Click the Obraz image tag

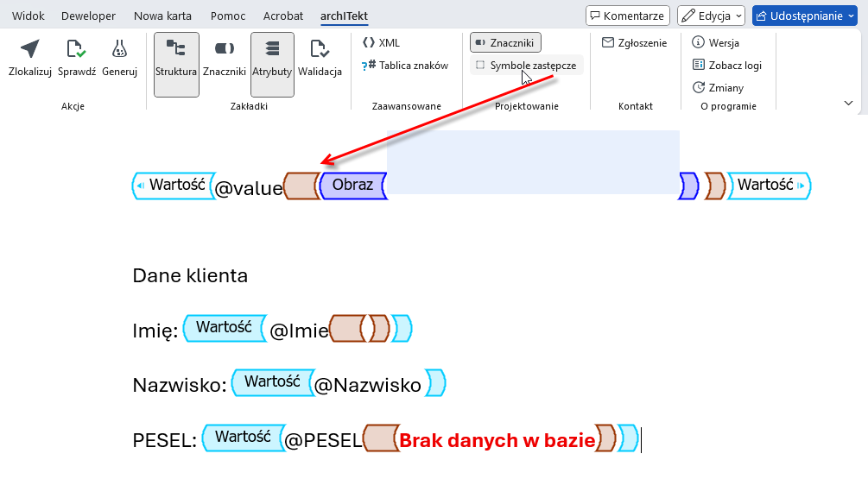[353, 186]
